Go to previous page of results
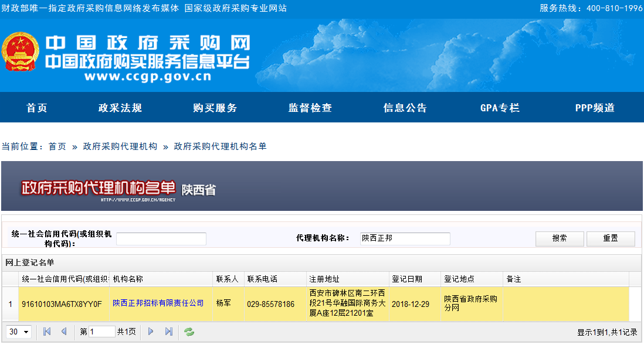The width and height of the screenshot is (644, 345). click(64, 332)
